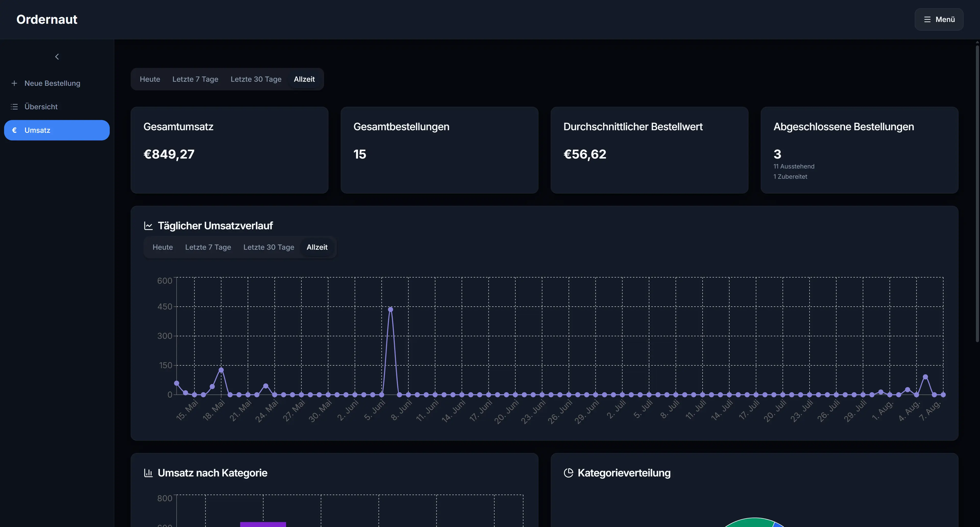Click the Durchschnittlicher Bestellwert card title
The width and height of the screenshot is (980, 527).
click(633, 127)
